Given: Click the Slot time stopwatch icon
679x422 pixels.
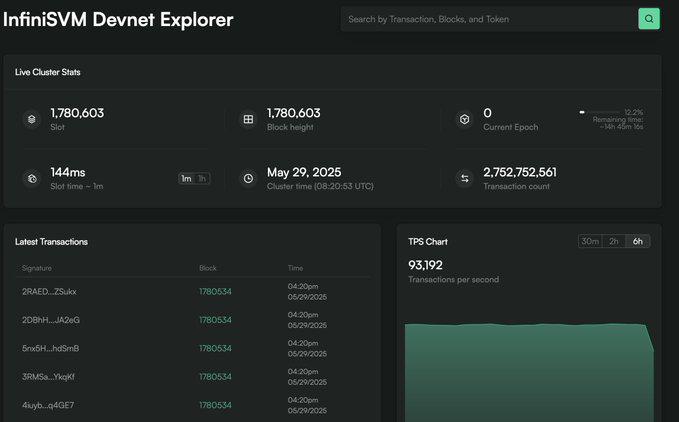Looking at the screenshot, I should coord(32,178).
